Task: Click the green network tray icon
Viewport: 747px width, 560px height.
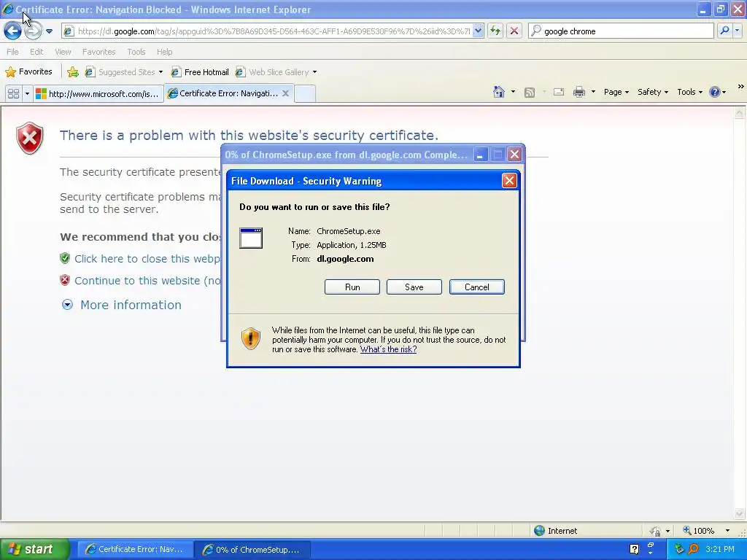Action: tap(679, 549)
